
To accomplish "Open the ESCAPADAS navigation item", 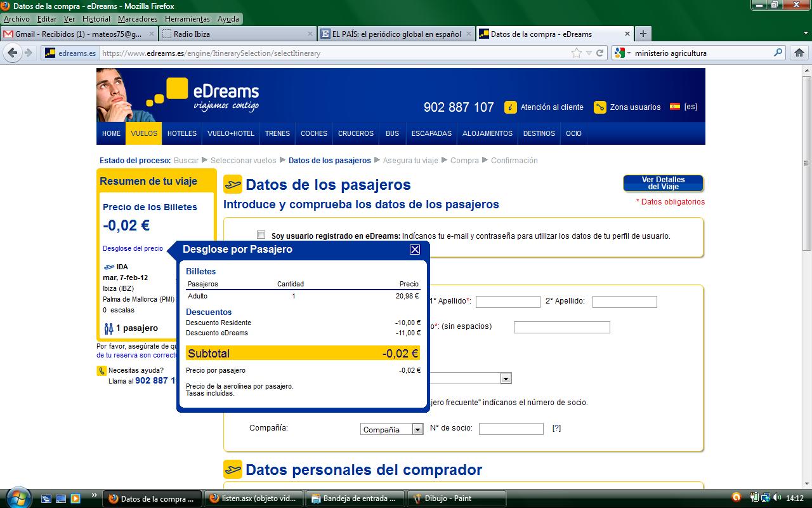I will point(431,133).
